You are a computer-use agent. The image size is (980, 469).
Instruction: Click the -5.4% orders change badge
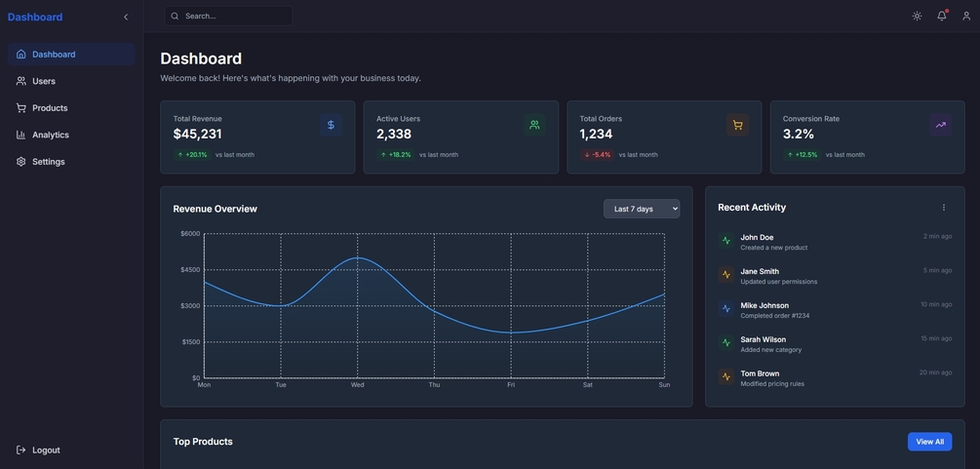tap(597, 154)
